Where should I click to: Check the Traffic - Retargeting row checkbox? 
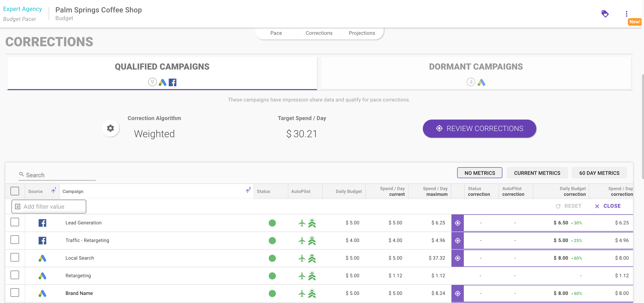pos(15,240)
